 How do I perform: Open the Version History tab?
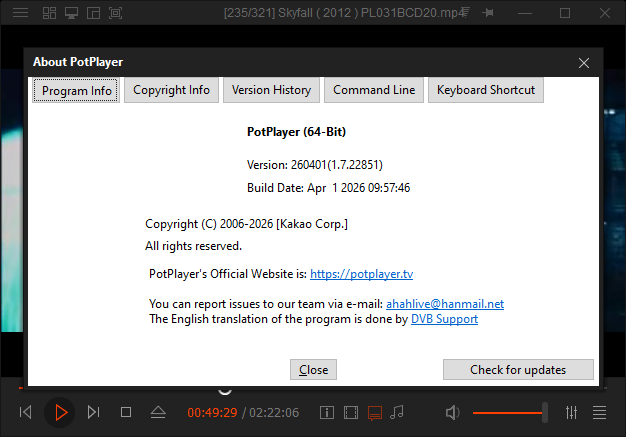click(271, 90)
